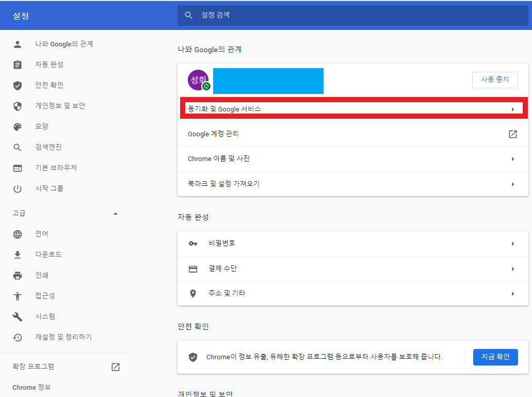Open 시스템 under 고급
Image resolution: width=532 pixels, height=397 pixels.
(45, 316)
